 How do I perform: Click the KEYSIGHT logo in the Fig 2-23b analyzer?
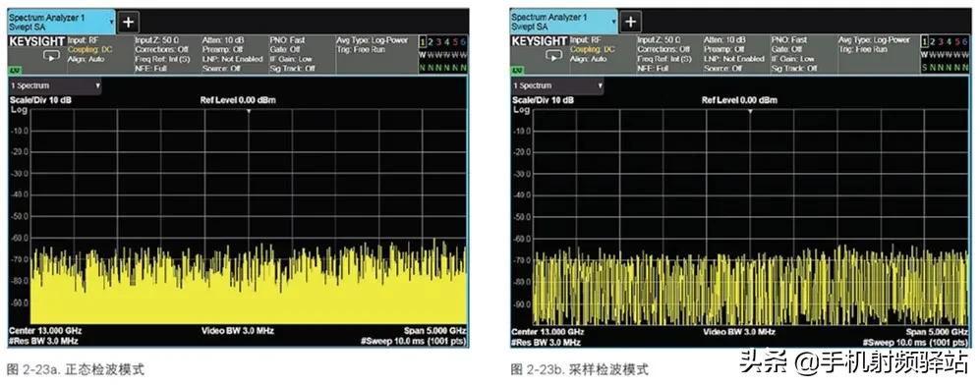coord(540,41)
